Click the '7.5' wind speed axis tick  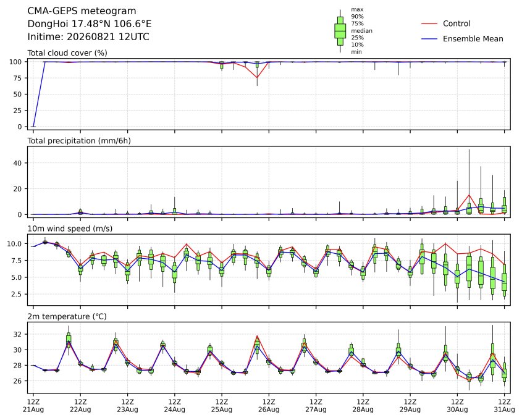(x=17, y=261)
